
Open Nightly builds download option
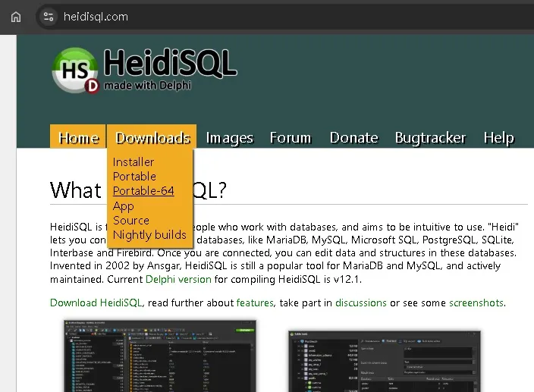pos(149,235)
